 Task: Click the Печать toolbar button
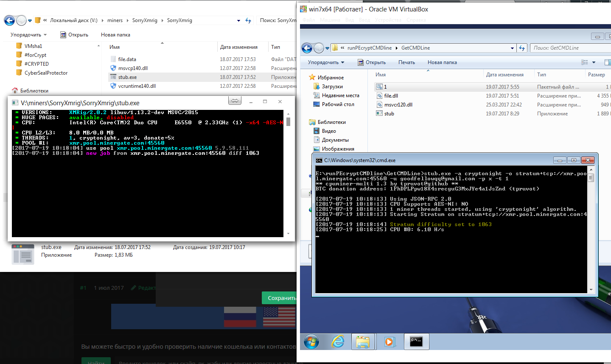[x=406, y=62]
